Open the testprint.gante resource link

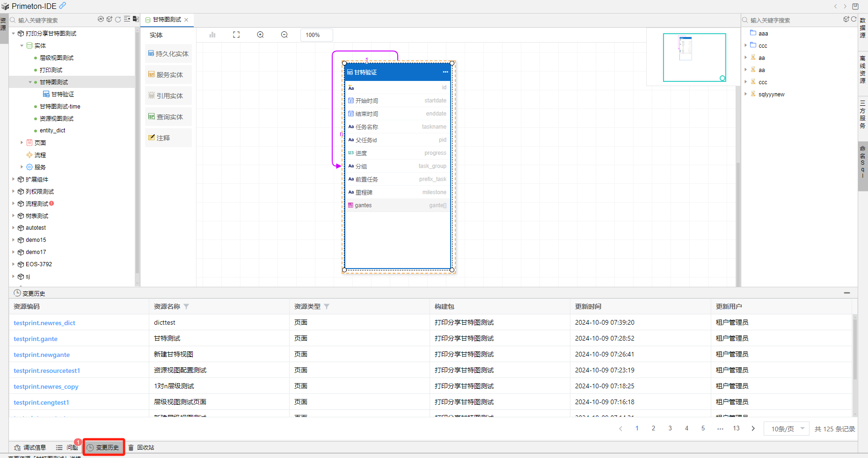click(x=36, y=339)
